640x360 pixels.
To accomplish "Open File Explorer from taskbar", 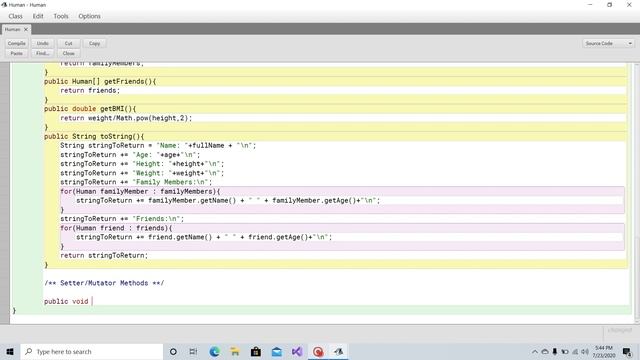I will [x=235, y=351].
